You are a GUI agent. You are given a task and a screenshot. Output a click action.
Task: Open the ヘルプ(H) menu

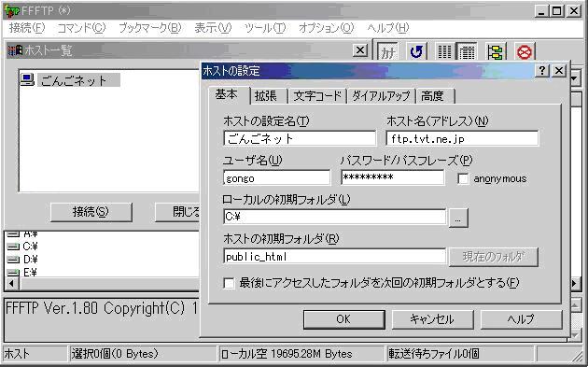(387, 28)
